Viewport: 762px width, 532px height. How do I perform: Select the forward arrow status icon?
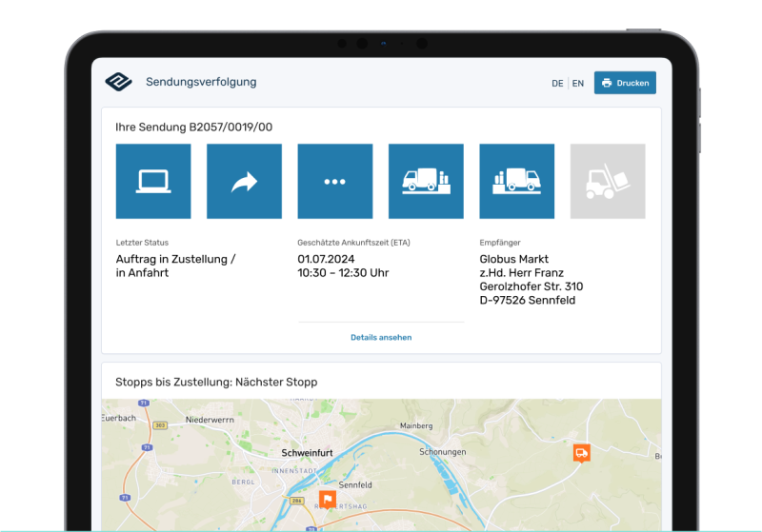tap(244, 182)
